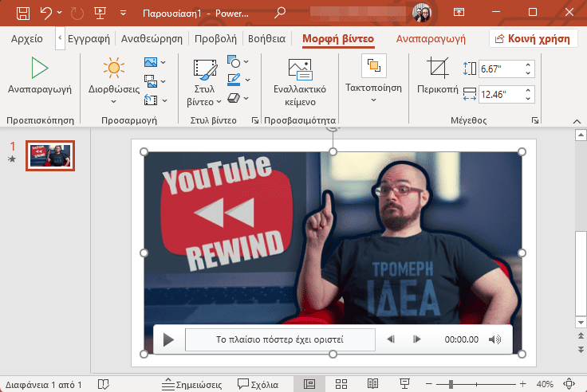Image resolution: width=587 pixels, height=392 pixels.
Task: Open Στυλ βίντεο dialog launcher
Action: [x=255, y=120]
